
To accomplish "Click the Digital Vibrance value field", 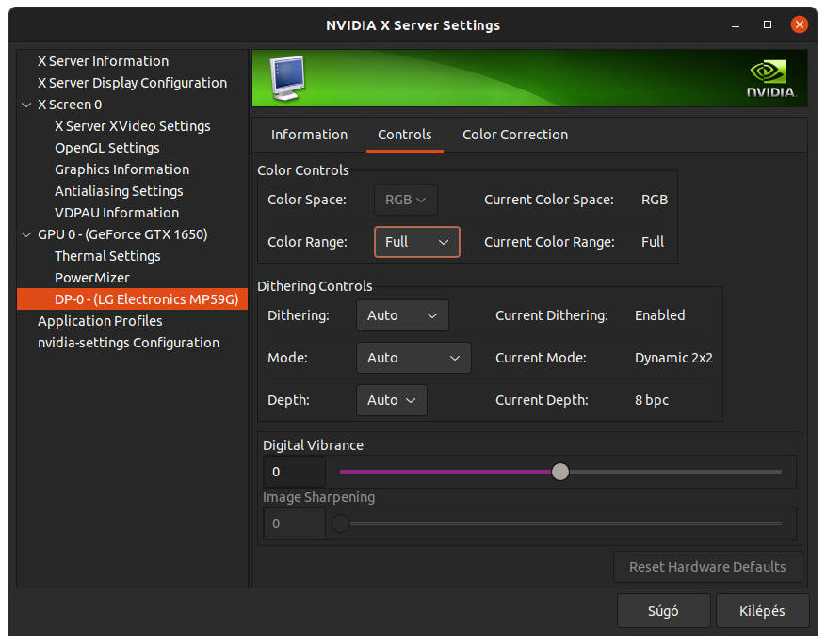I will coord(293,472).
